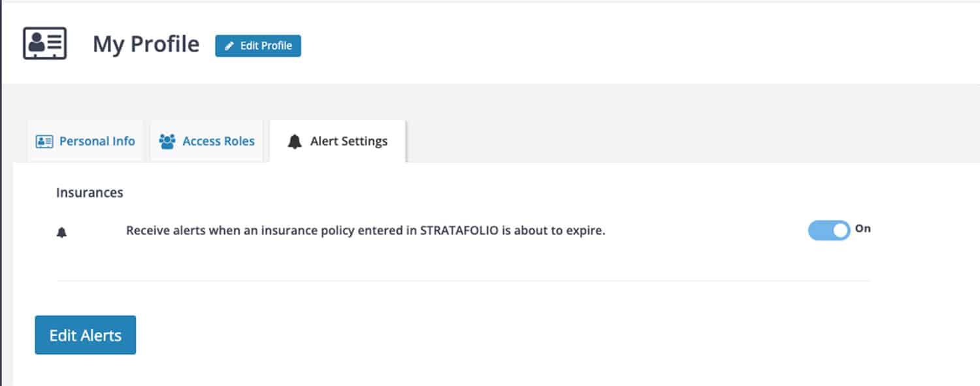Click the small bell beside the insurance alert
The height and width of the screenshot is (386, 980).
[x=62, y=233]
